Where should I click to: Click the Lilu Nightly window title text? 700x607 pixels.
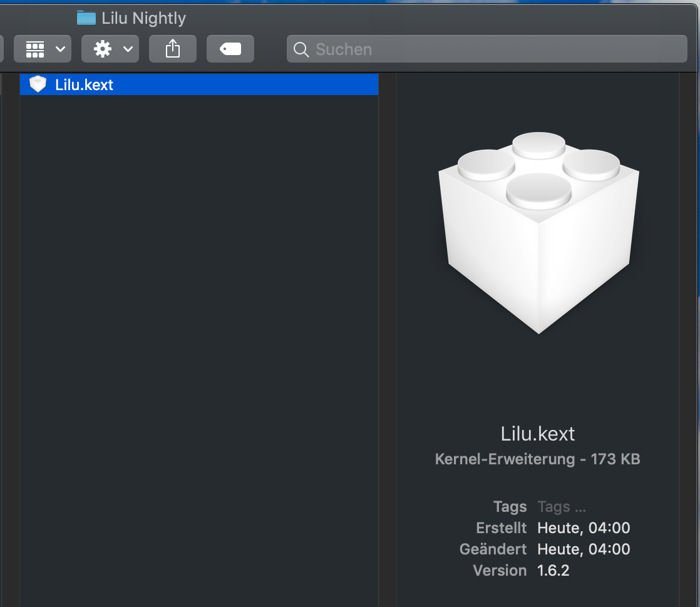pyautogui.click(x=144, y=18)
